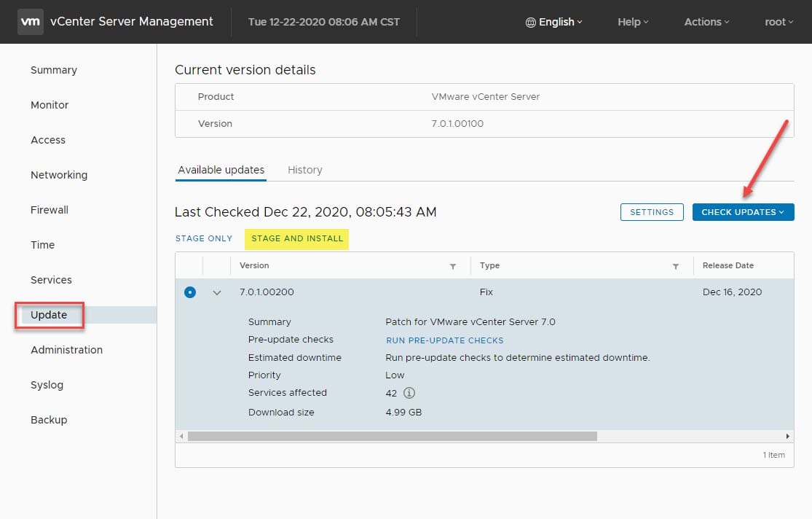Click Run Pre-Update Checks link
Image resolution: width=812 pixels, height=519 pixels.
444,340
